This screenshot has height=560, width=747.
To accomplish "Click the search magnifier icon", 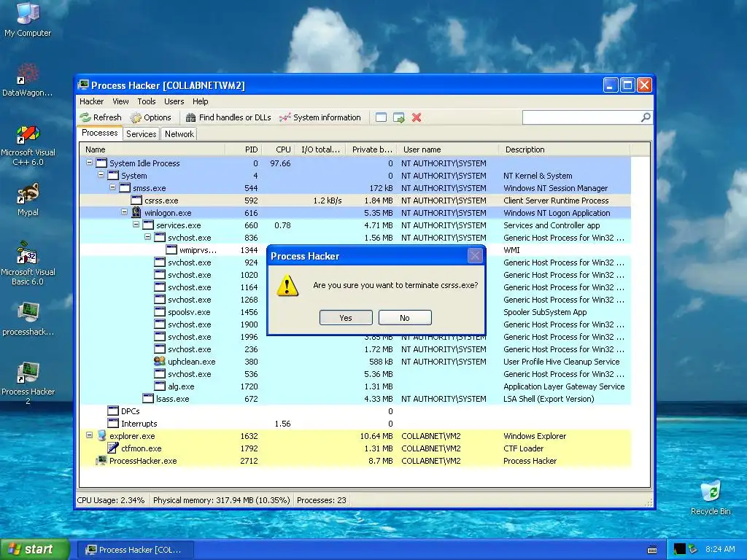I will point(646,117).
